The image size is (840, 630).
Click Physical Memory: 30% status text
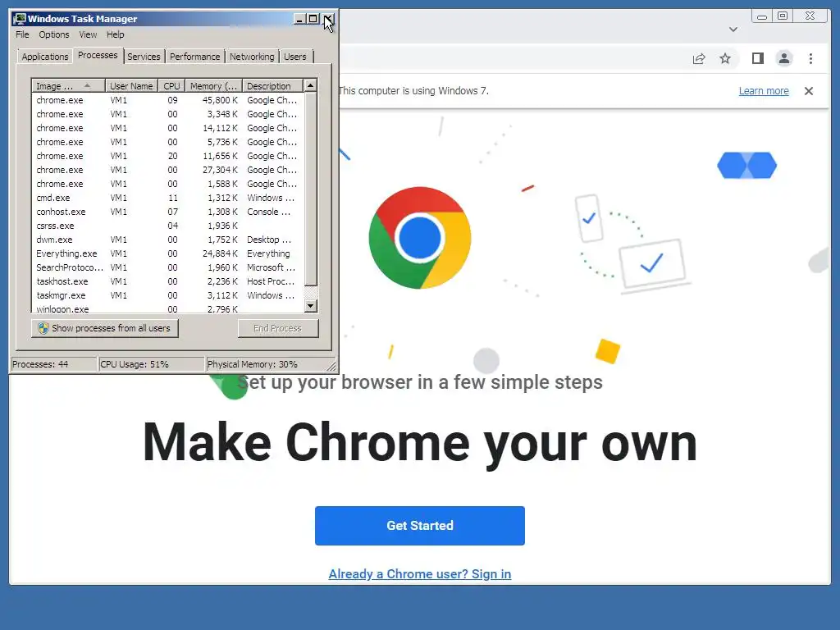253,364
